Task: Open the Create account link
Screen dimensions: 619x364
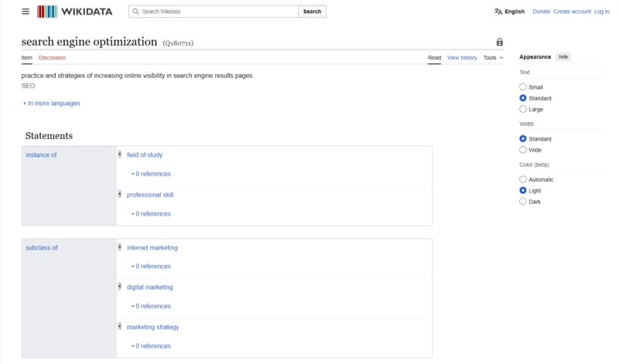Action: click(x=572, y=12)
